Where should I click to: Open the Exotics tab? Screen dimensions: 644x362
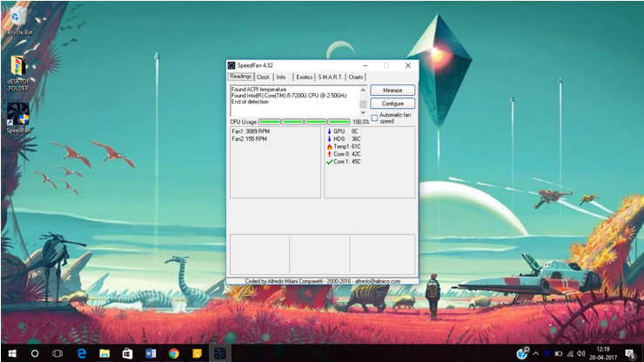pos(305,77)
